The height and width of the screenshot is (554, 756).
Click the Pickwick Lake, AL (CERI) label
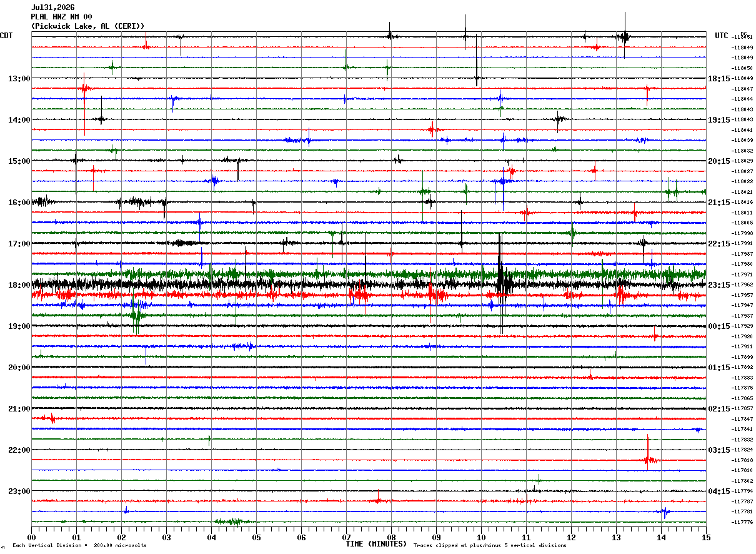[x=87, y=26]
